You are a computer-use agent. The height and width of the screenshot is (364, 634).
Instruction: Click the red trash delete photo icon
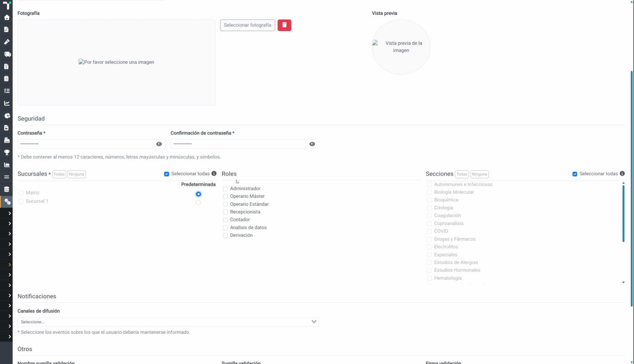[284, 25]
